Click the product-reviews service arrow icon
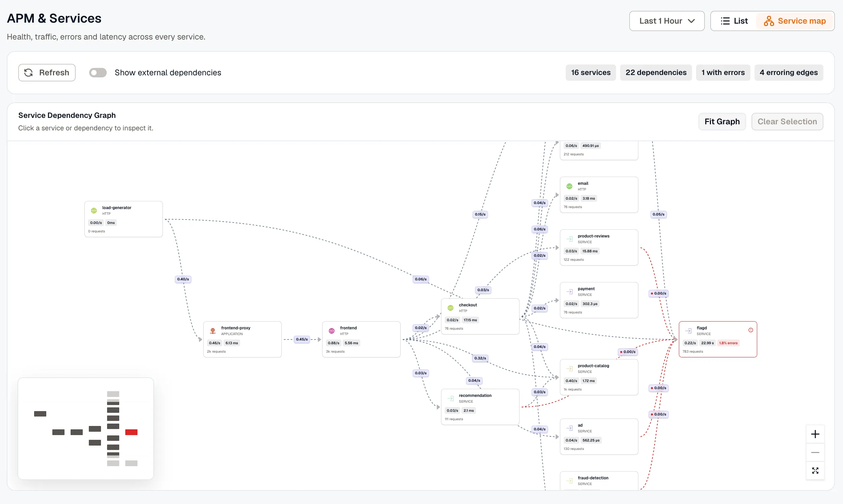The image size is (843, 504). [569, 239]
